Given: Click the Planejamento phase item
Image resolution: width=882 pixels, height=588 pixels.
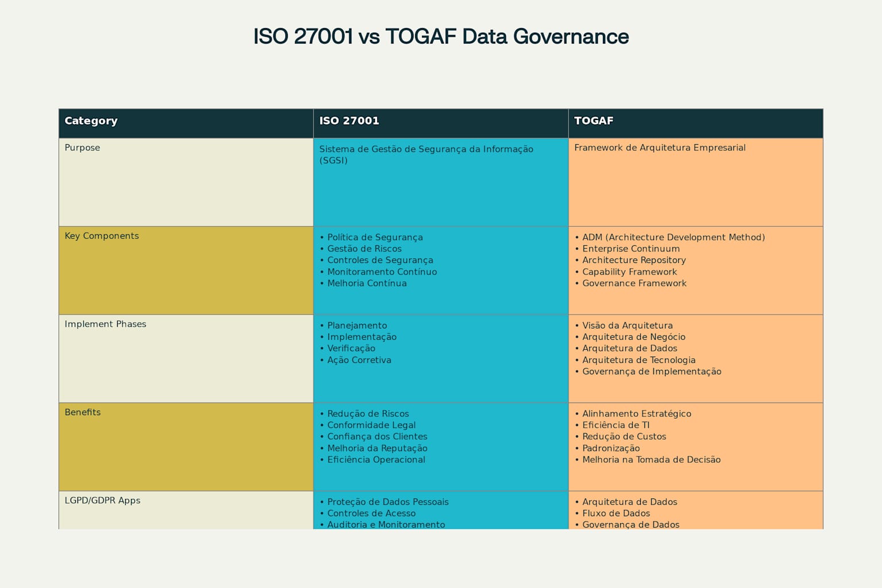Looking at the screenshot, I should 357,326.
